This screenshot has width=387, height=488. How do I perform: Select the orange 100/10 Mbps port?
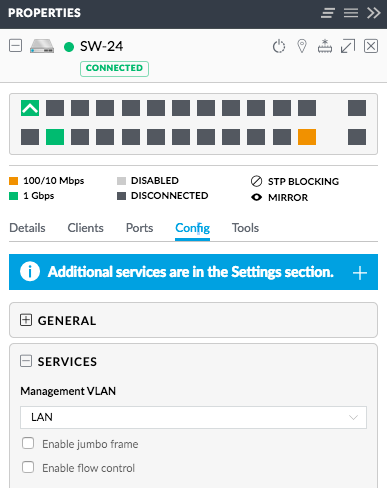tap(307, 137)
